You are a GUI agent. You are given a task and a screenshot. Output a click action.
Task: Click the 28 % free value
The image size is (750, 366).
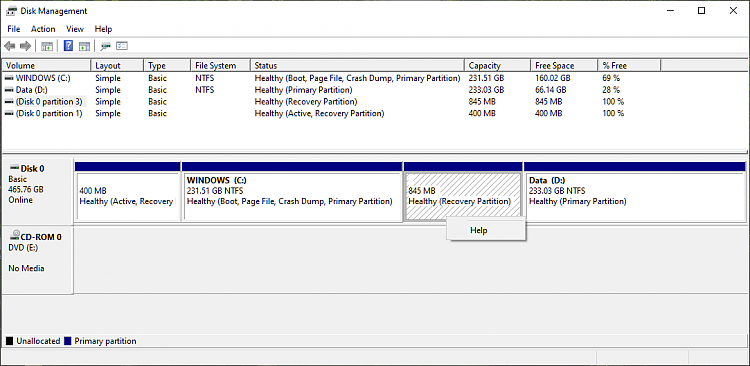click(x=611, y=90)
